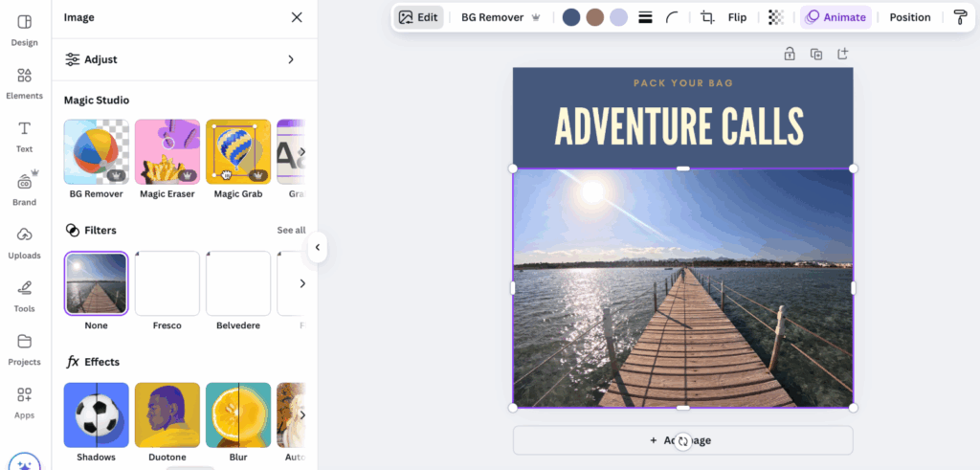Viewport: 980px width, 470px height.
Task: Click the Filters section heading
Action: pos(91,230)
